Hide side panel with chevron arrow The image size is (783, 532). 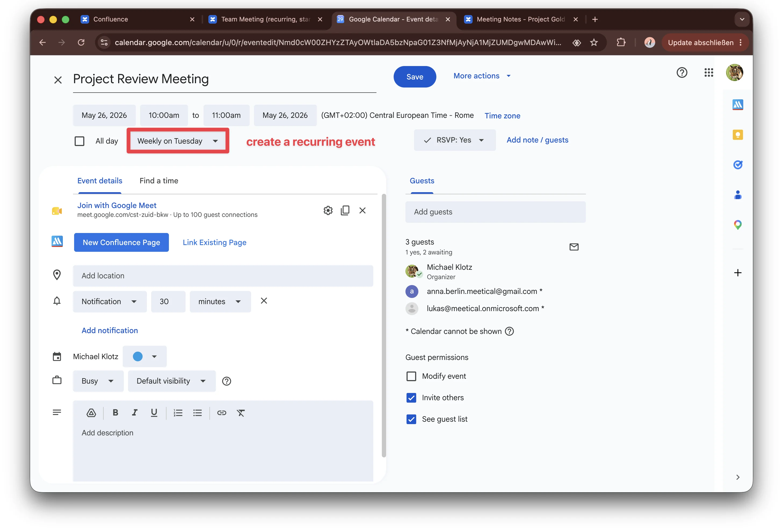coord(738,477)
